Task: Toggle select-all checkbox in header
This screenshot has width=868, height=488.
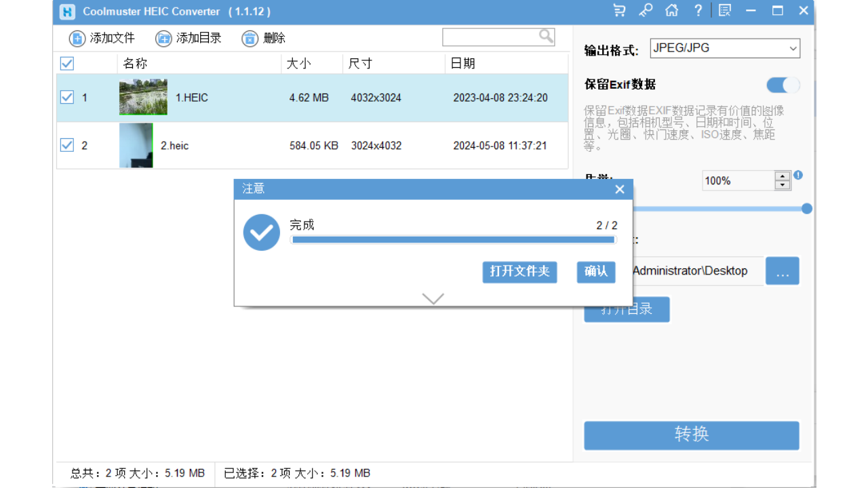Action: (x=66, y=63)
